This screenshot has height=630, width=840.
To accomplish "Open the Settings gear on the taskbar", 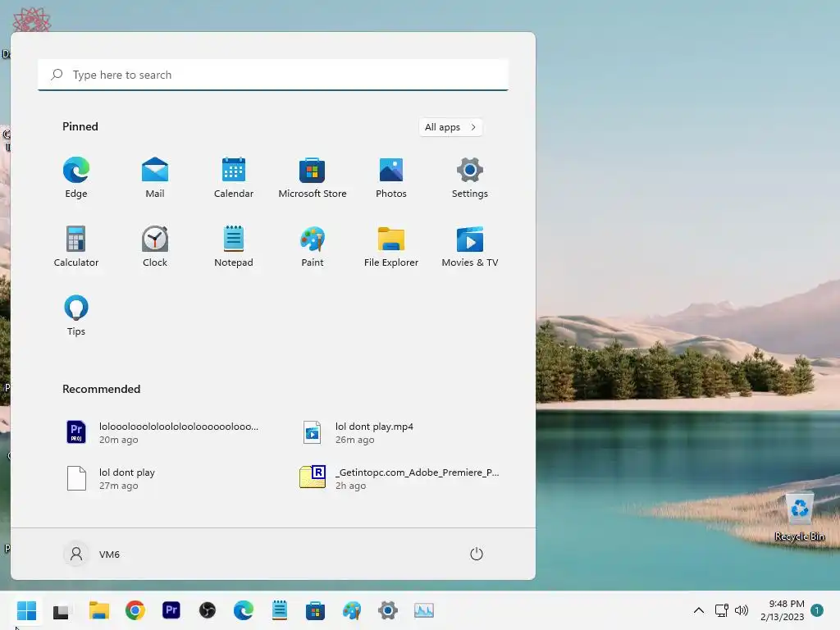I will [388, 610].
